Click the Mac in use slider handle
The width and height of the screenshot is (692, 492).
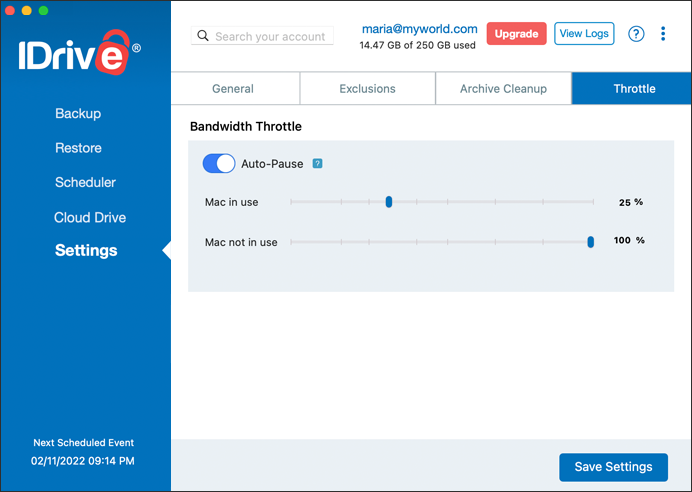click(389, 202)
